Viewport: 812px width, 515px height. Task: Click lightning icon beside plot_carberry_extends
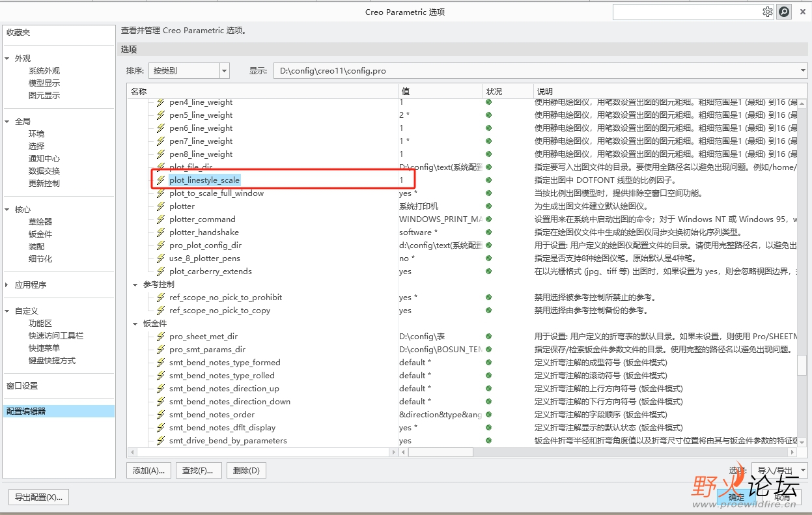pyautogui.click(x=161, y=271)
